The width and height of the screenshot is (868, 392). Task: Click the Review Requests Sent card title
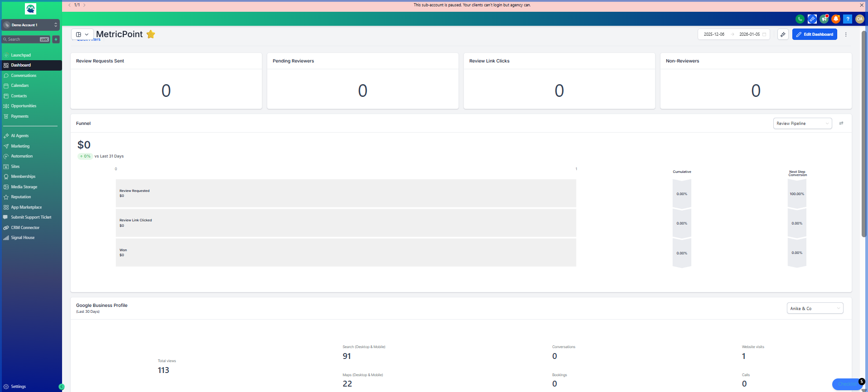click(x=100, y=61)
